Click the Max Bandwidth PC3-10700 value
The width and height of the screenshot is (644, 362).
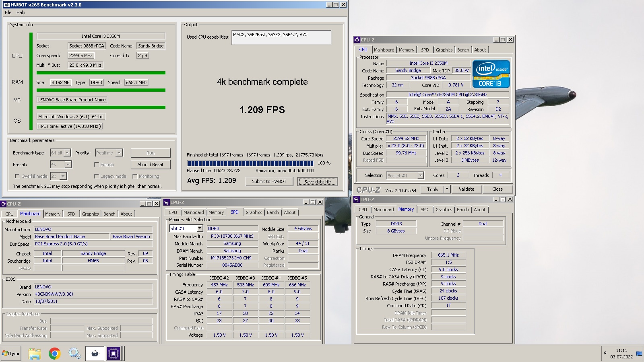point(232,236)
